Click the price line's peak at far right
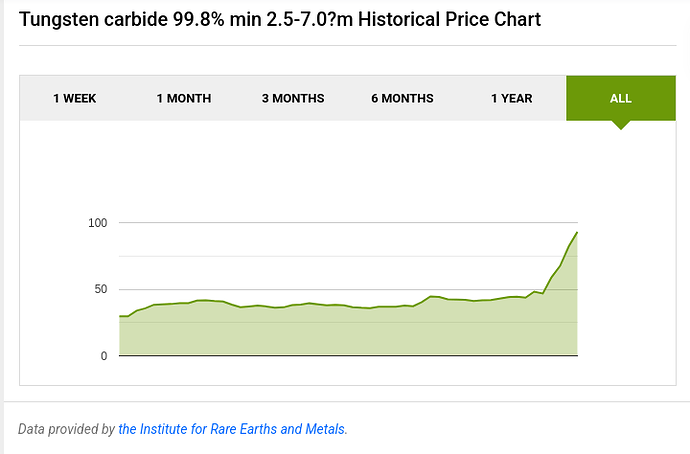This screenshot has width=690, height=454. pos(577,233)
